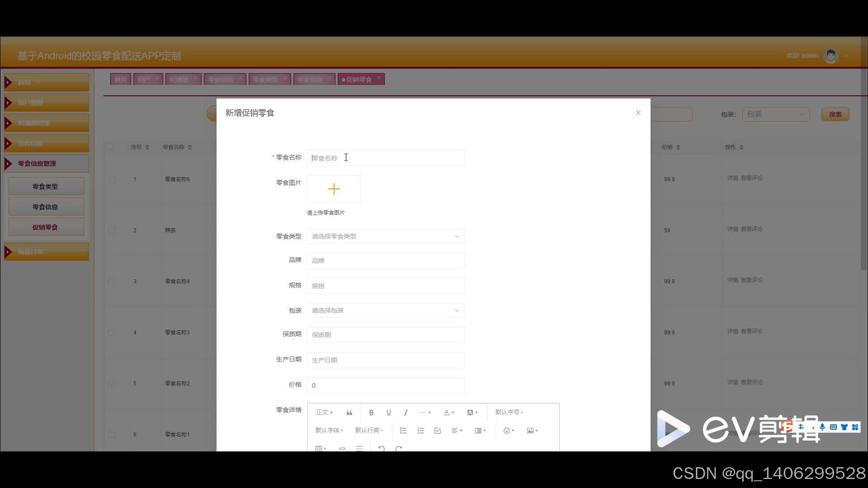
Task: Select the row 2 辣条 checkbox
Action: (112, 230)
